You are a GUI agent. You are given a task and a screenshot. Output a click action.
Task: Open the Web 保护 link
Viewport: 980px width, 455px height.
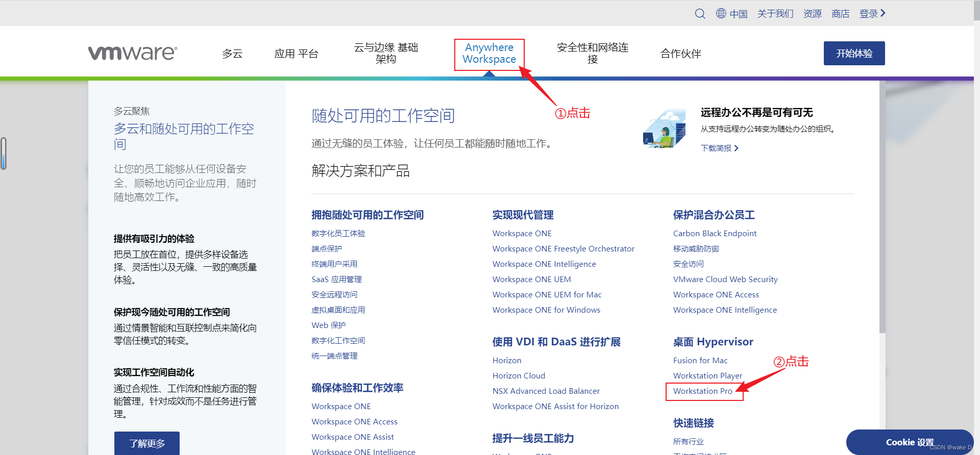pyautogui.click(x=329, y=325)
